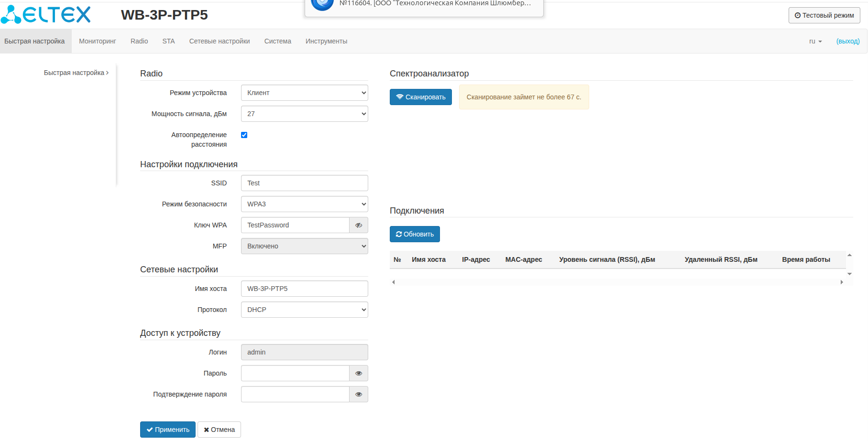Click the blue notification popup icon

[x=322, y=4]
